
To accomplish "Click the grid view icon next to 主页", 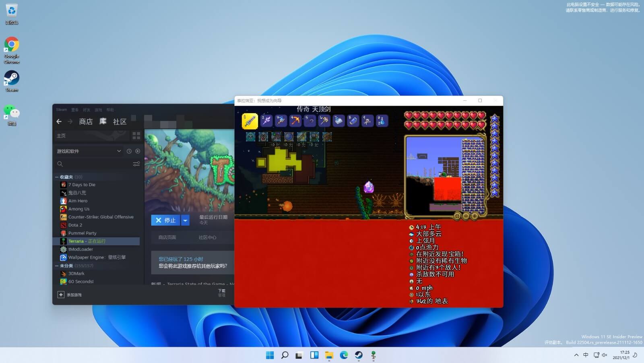I will 136,136.
